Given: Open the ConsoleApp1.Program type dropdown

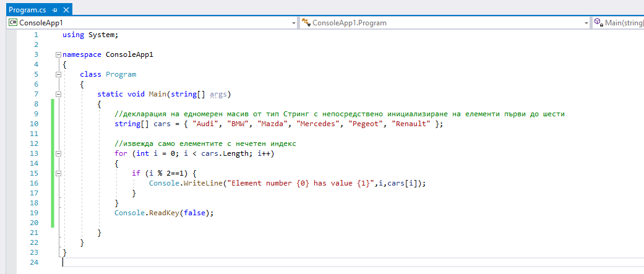Looking at the screenshot, I should (586, 23).
